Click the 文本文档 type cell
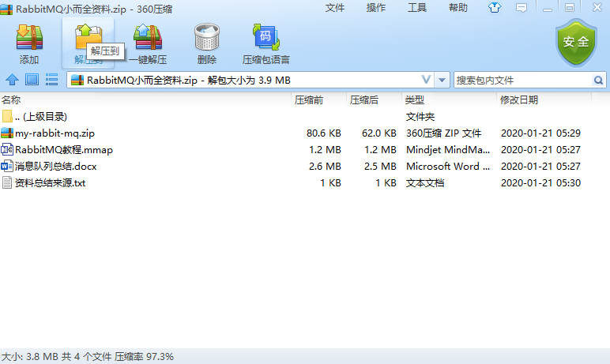The width and height of the screenshot is (610, 364). (425, 182)
